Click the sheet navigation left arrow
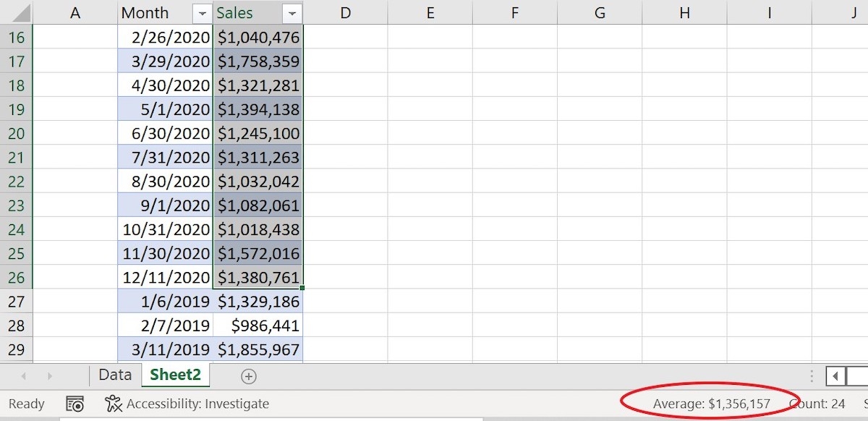Viewport: 868px width, 421px height. (x=23, y=375)
